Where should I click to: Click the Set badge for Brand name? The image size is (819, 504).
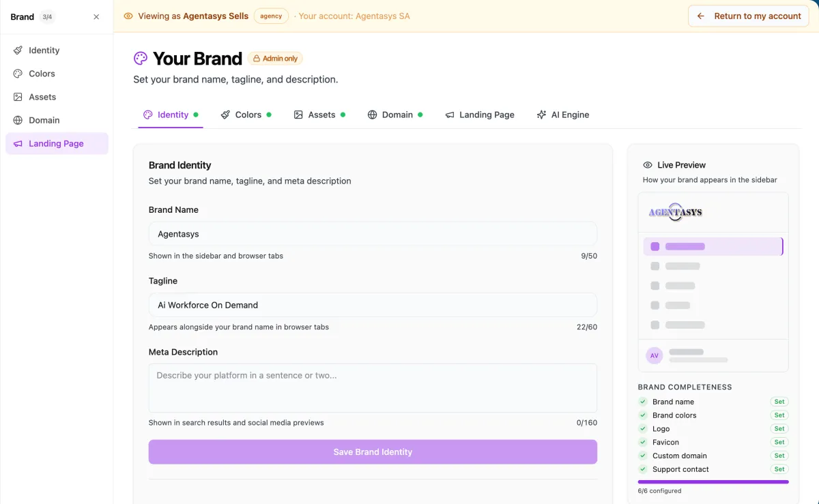[779, 402]
